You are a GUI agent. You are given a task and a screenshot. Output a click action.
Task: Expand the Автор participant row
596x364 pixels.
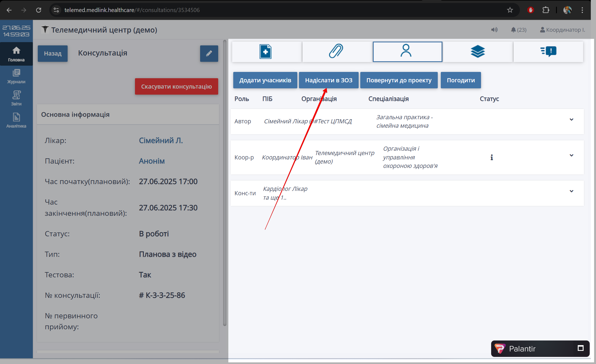click(x=571, y=120)
